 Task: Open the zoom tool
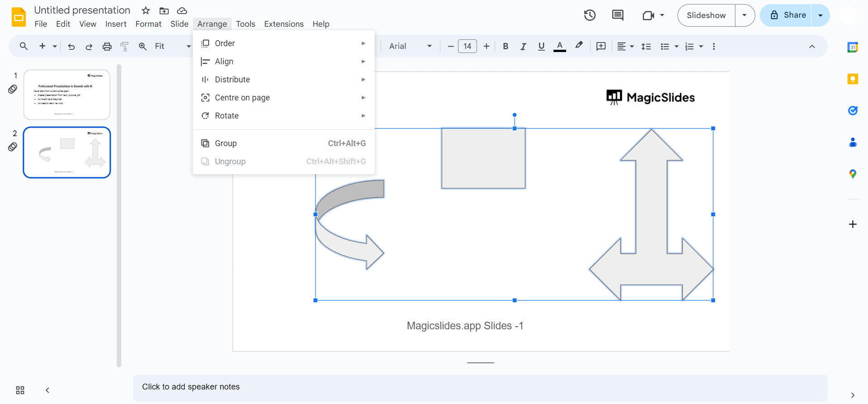143,46
